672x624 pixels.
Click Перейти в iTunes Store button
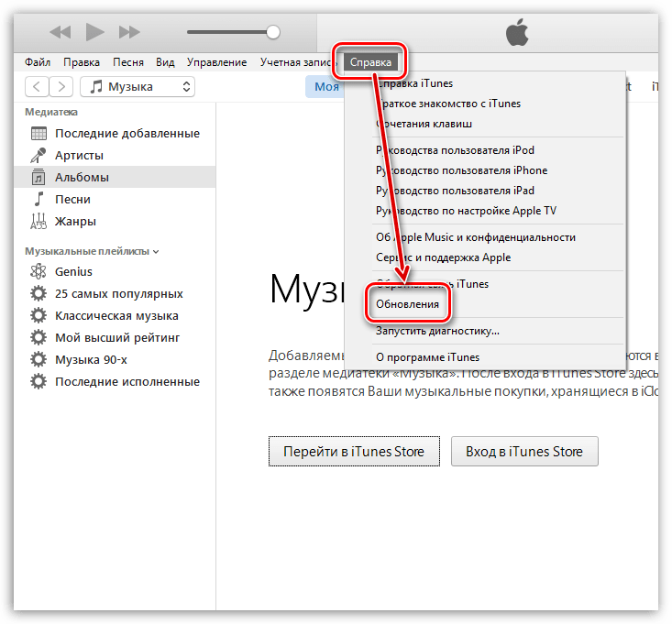coord(354,452)
